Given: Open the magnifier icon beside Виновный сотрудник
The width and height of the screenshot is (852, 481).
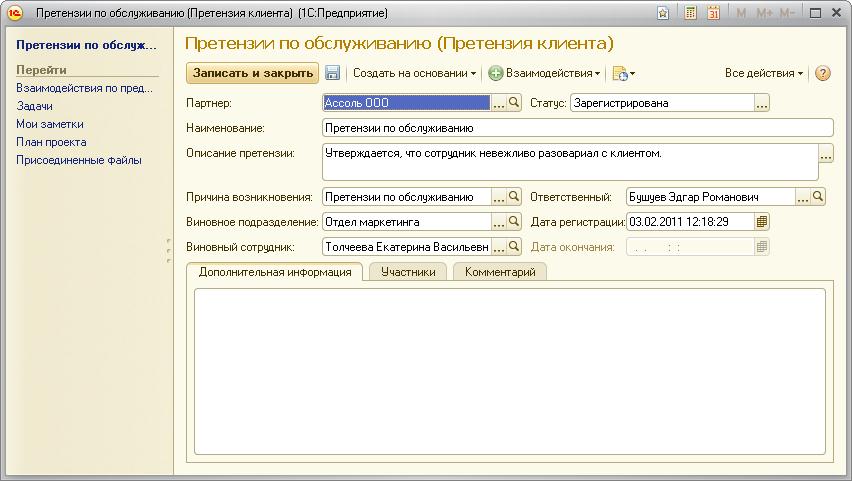Looking at the screenshot, I should click(515, 246).
